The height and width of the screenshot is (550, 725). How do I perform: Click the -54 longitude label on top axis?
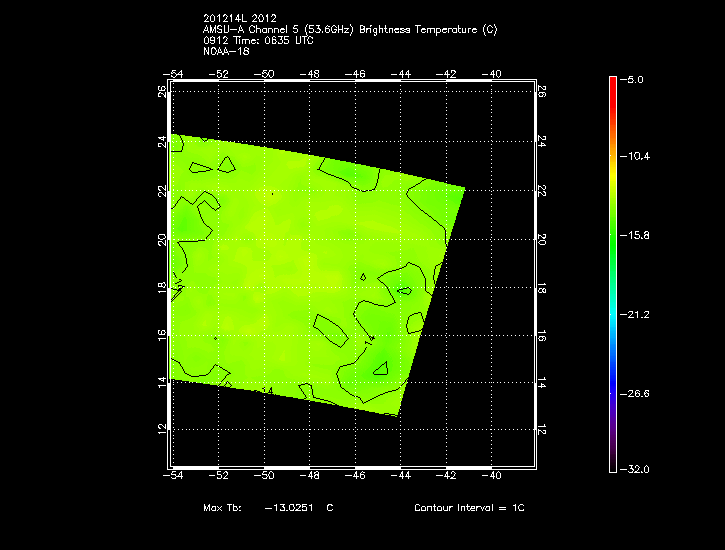(174, 74)
